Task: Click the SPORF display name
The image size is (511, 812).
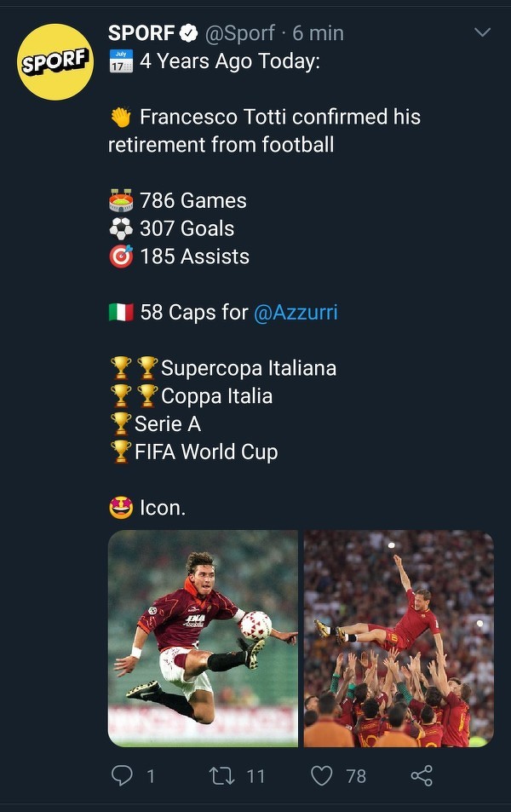Action: coord(141,33)
